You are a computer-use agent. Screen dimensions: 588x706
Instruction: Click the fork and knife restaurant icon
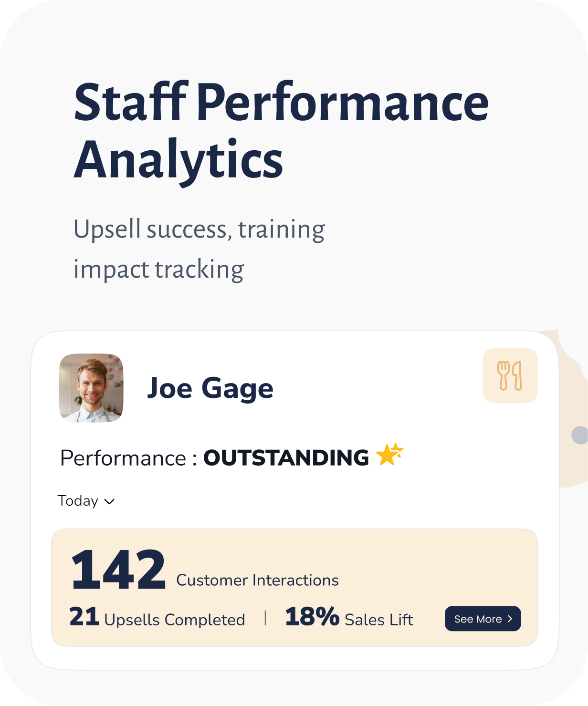[510, 375]
